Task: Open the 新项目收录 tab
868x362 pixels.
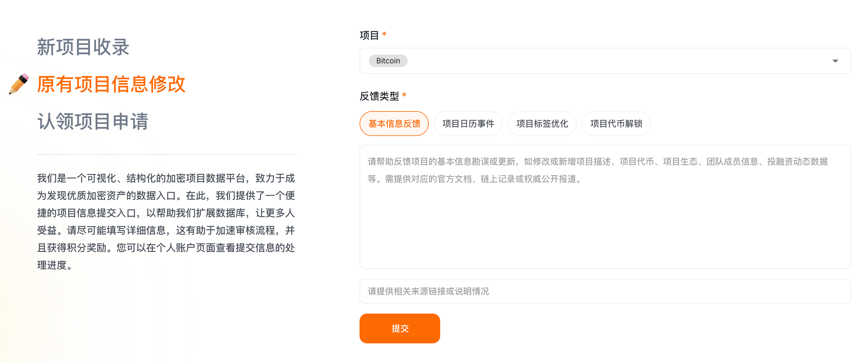Action: pos(83,47)
